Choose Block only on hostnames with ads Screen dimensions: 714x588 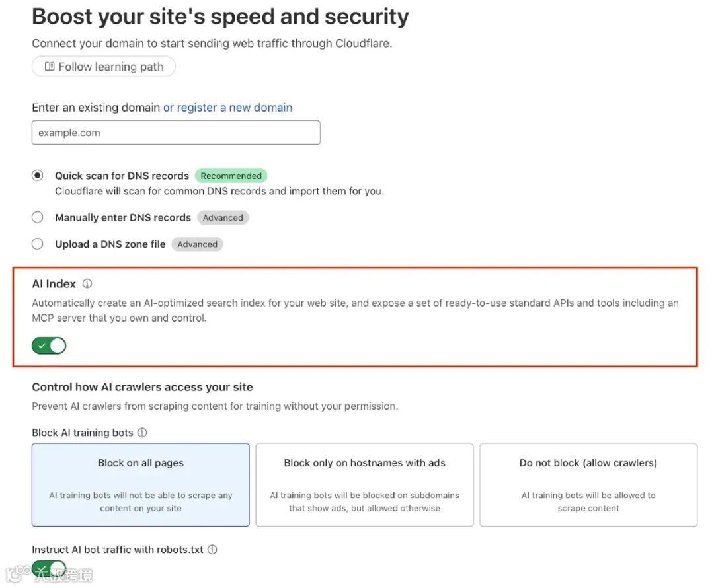click(x=364, y=484)
